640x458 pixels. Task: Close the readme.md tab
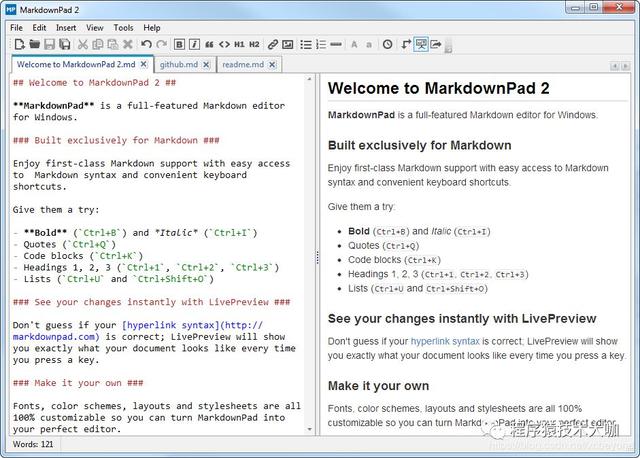(x=272, y=64)
